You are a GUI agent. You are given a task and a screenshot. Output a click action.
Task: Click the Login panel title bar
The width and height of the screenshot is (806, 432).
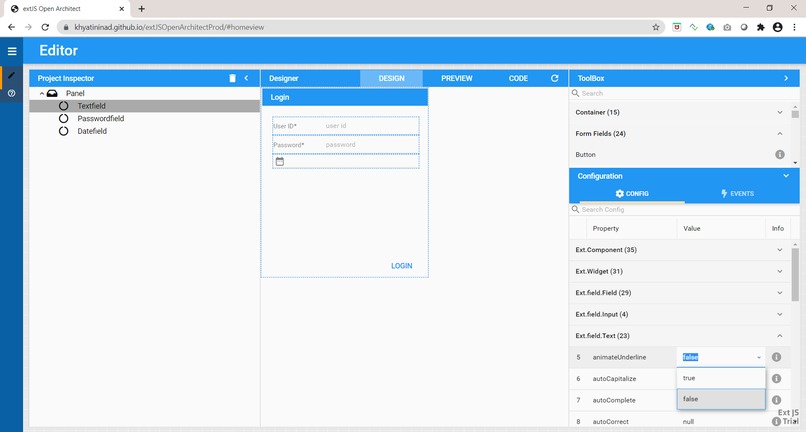345,97
